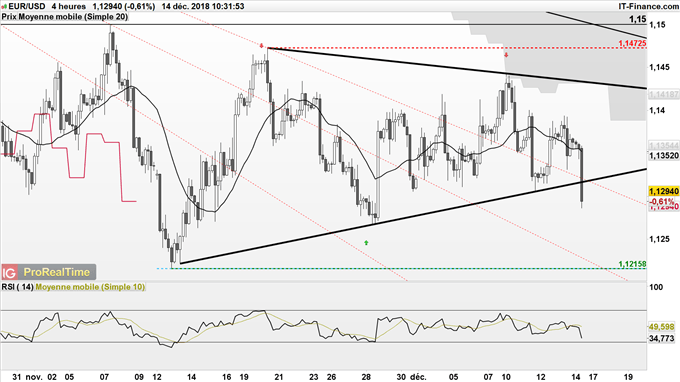Click the green up arrow marker

click(x=366, y=243)
